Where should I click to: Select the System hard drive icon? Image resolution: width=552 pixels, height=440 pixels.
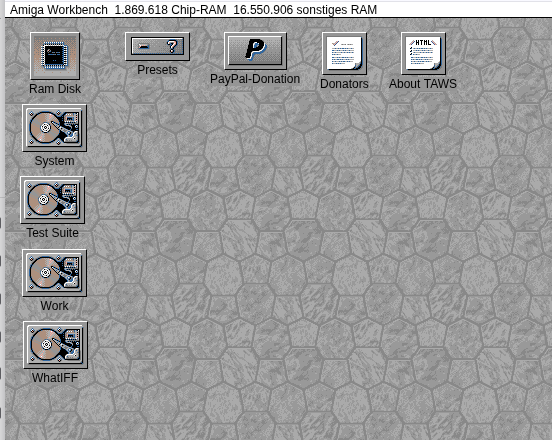coord(54,128)
